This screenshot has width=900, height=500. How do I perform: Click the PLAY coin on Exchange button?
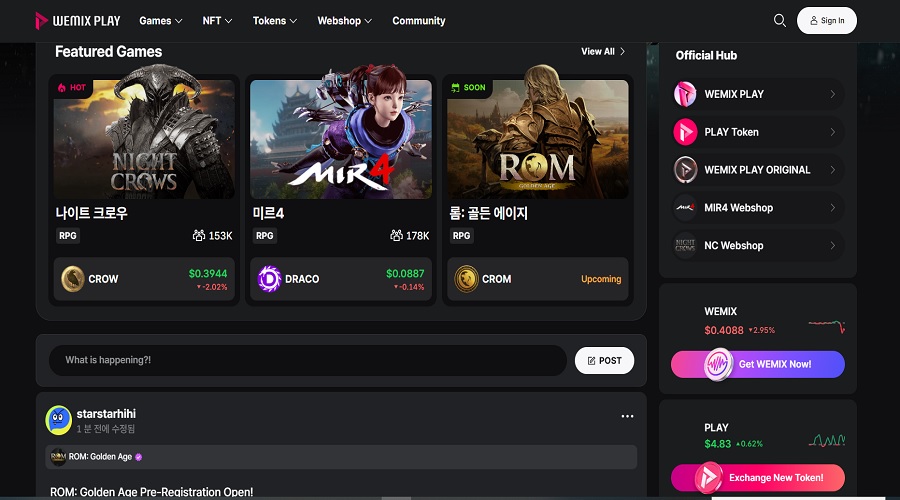(x=708, y=478)
